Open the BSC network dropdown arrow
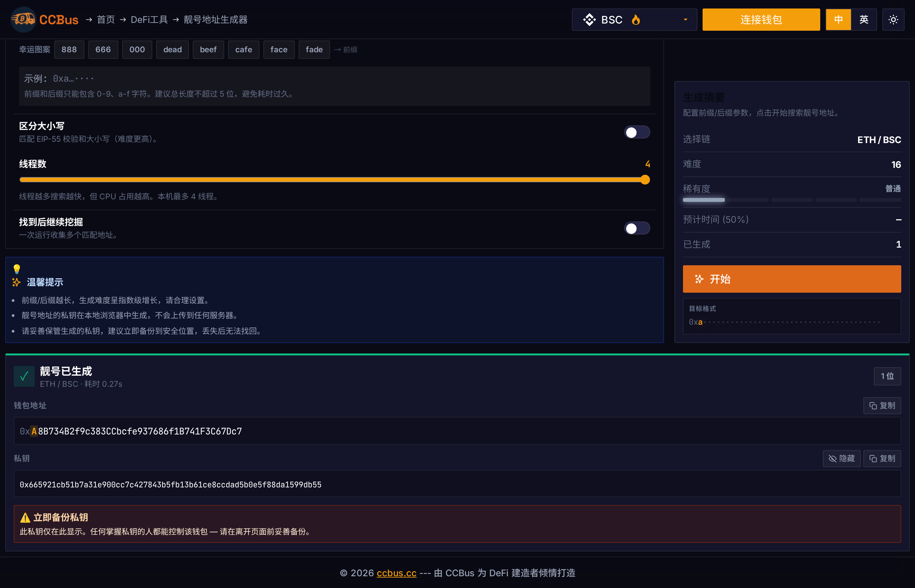The width and height of the screenshot is (915, 588). (686, 20)
